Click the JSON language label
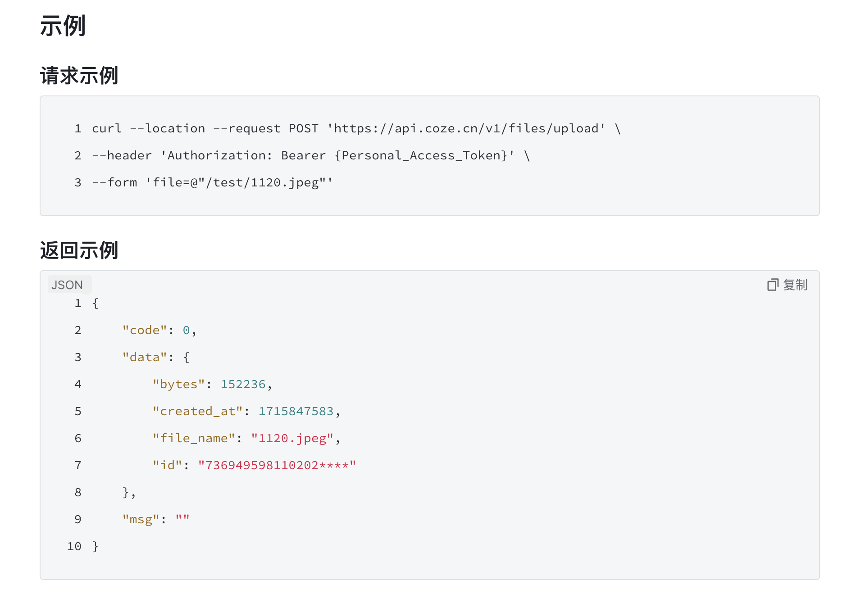 tap(67, 285)
